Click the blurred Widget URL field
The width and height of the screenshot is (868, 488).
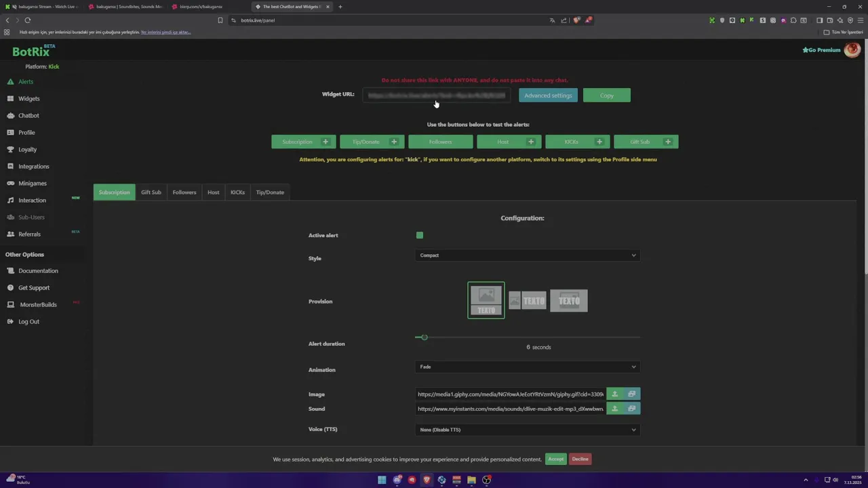point(437,96)
